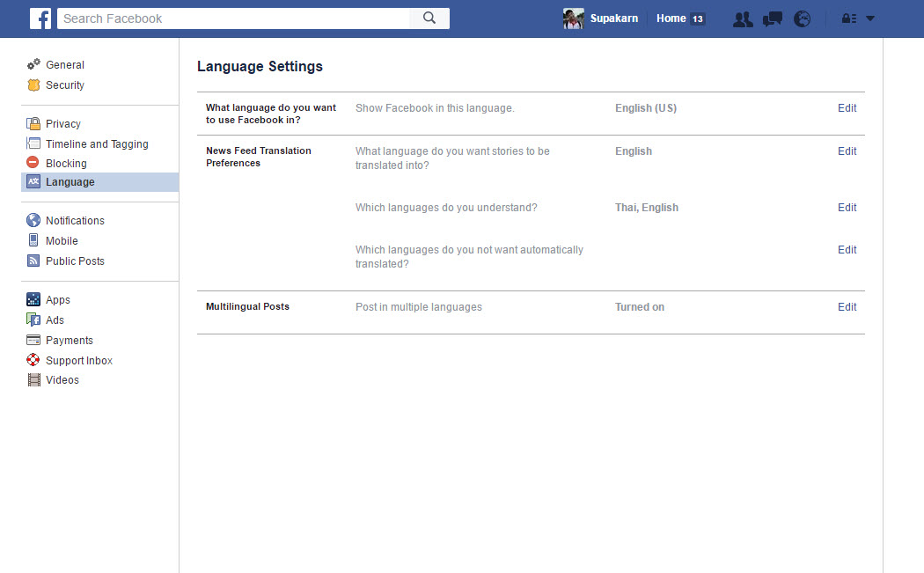The height and width of the screenshot is (573, 924).
Task: Open Security settings in sidebar
Action: tap(64, 85)
